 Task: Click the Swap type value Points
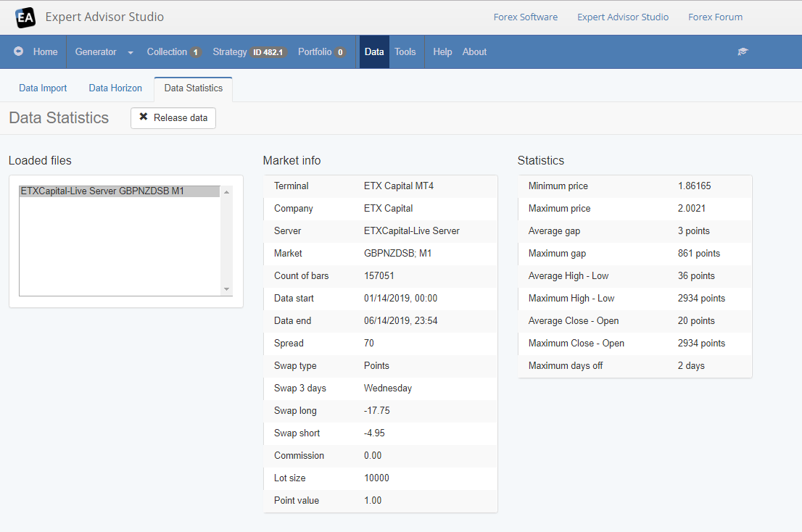coord(376,366)
